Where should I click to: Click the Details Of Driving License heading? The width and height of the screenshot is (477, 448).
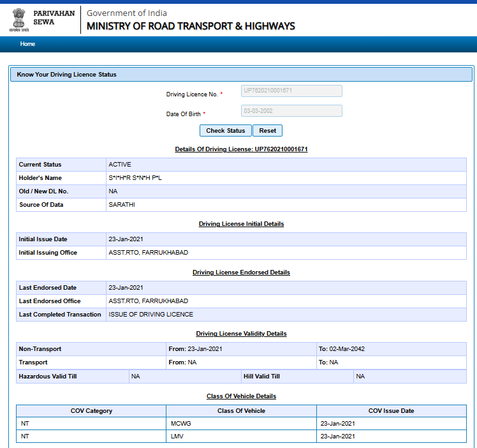(x=241, y=149)
